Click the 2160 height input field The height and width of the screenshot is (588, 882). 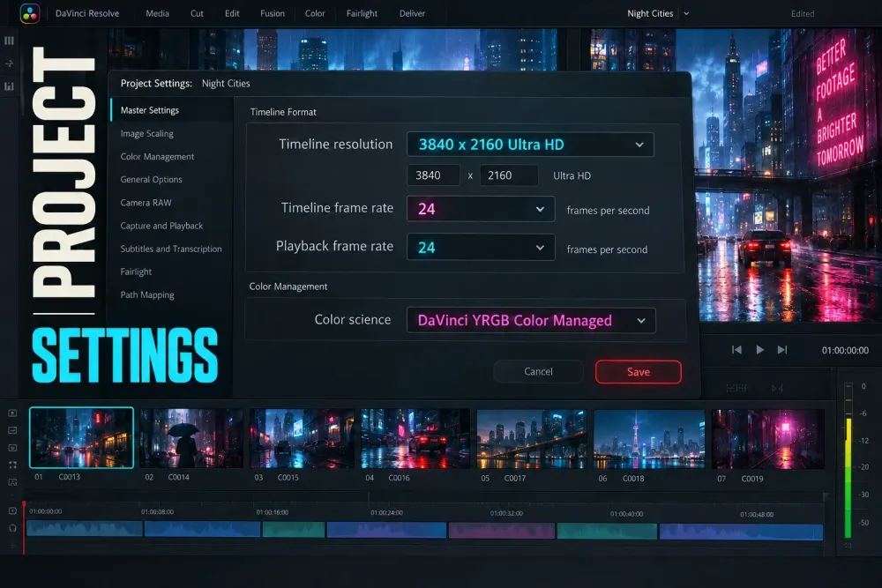click(x=509, y=175)
